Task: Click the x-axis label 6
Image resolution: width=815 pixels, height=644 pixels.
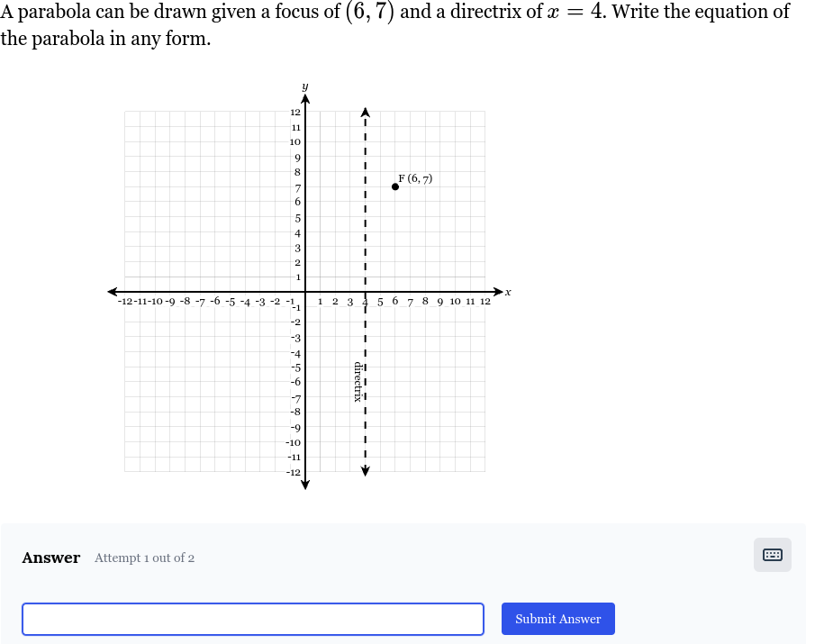Action: point(395,301)
